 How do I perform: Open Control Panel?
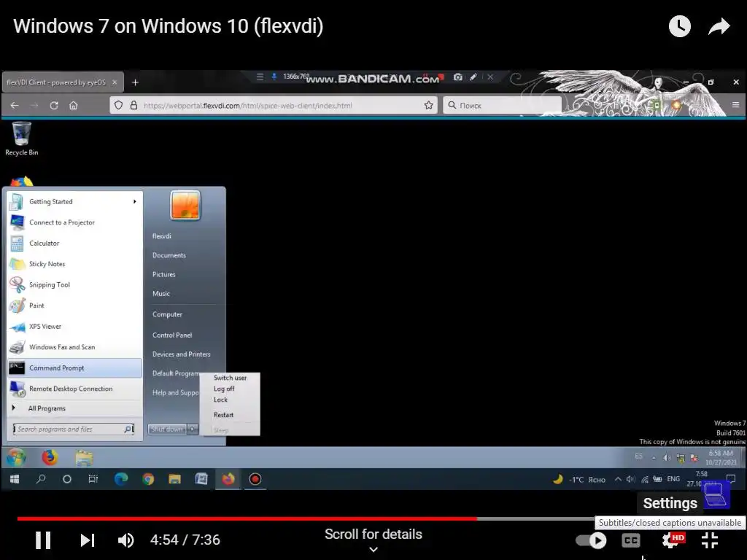tap(172, 335)
